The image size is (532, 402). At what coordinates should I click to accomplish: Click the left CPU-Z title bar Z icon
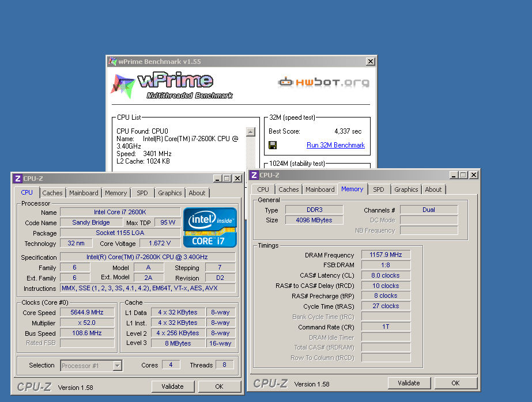(18, 179)
